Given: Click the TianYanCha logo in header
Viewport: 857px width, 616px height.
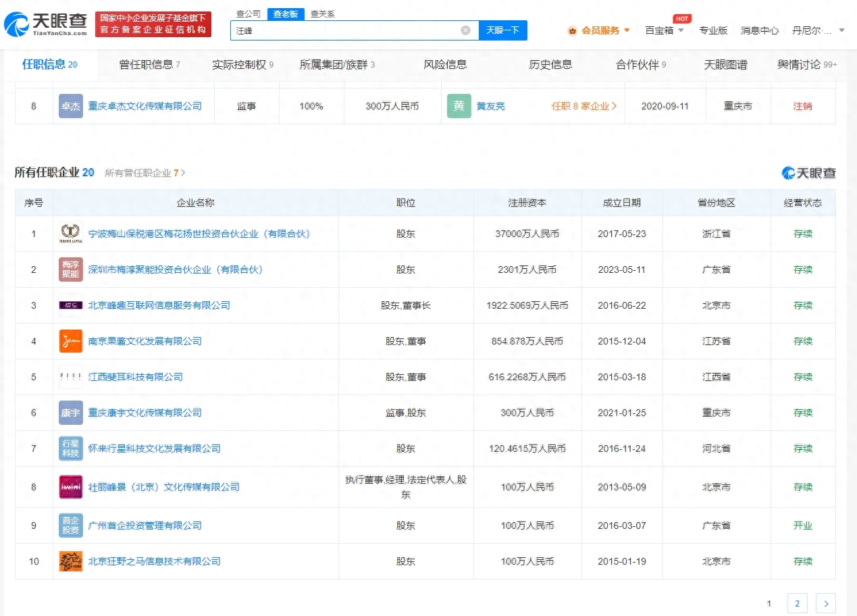Looking at the screenshot, I should click(x=46, y=25).
